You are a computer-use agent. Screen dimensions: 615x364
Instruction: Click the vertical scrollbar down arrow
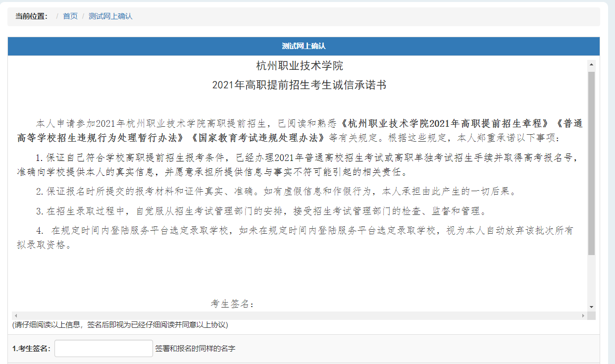(x=591, y=307)
